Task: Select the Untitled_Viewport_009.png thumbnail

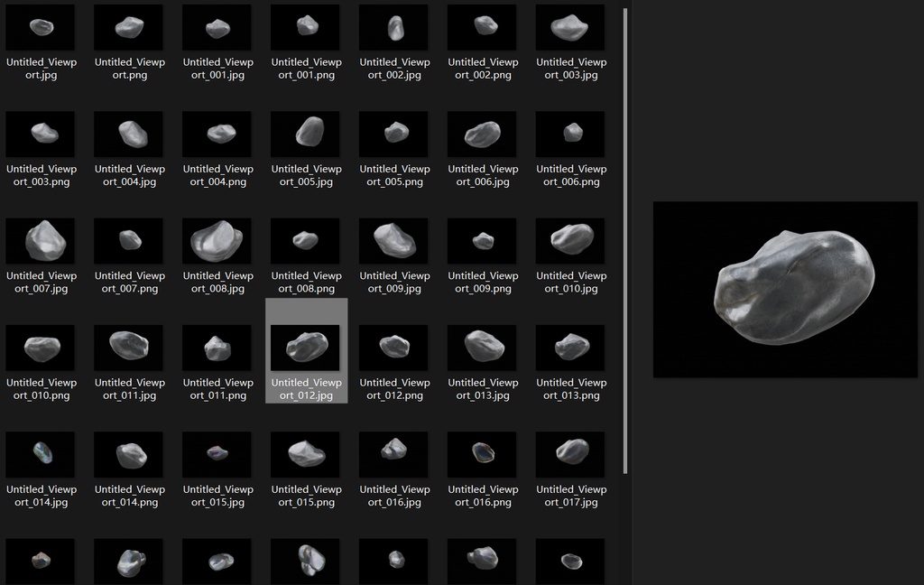Action: tap(482, 241)
